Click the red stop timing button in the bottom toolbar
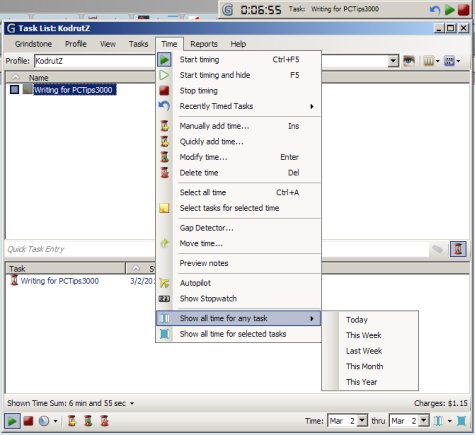Viewport: 475px width, 435px height. point(28,421)
